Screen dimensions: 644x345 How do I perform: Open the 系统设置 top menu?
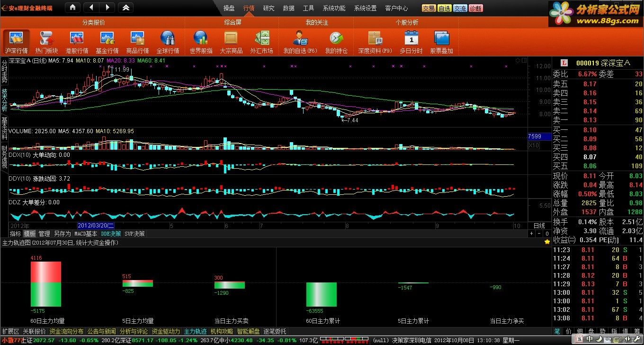(x=366, y=8)
